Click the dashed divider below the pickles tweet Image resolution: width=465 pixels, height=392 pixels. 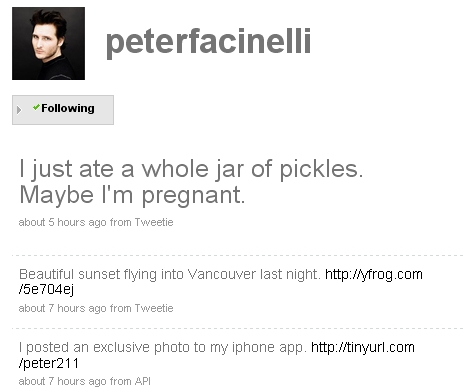click(x=237, y=255)
